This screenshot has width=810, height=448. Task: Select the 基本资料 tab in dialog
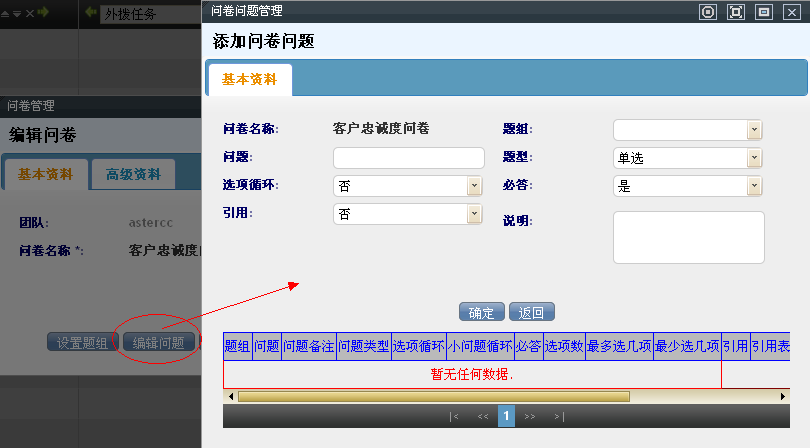click(249, 80)
